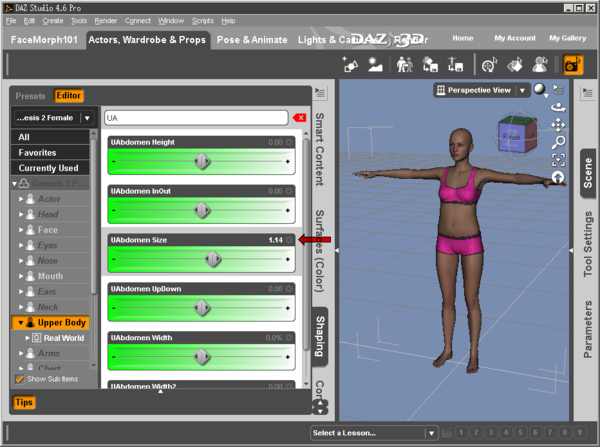Open the Create menu
Screen dimensions: 600x447
[x=53, y=21]
